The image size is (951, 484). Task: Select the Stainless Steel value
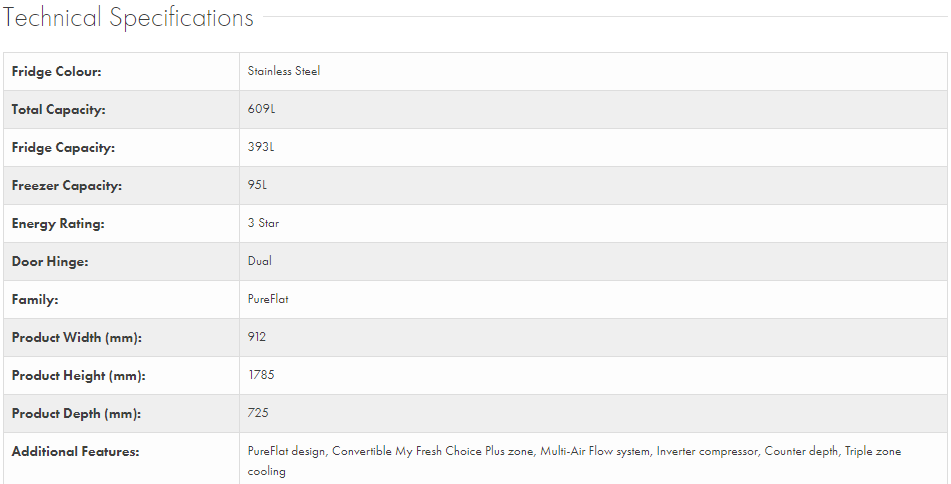284,71
